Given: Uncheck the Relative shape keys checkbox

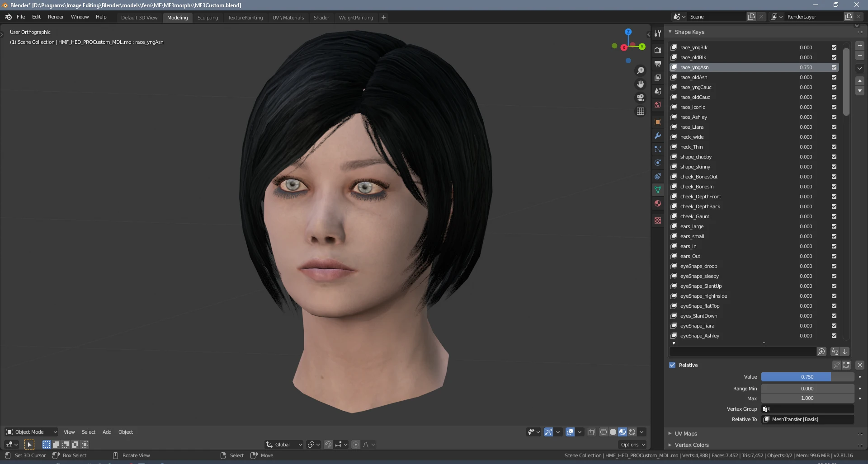Looking at the screenshot, I should tap(672, 365).
